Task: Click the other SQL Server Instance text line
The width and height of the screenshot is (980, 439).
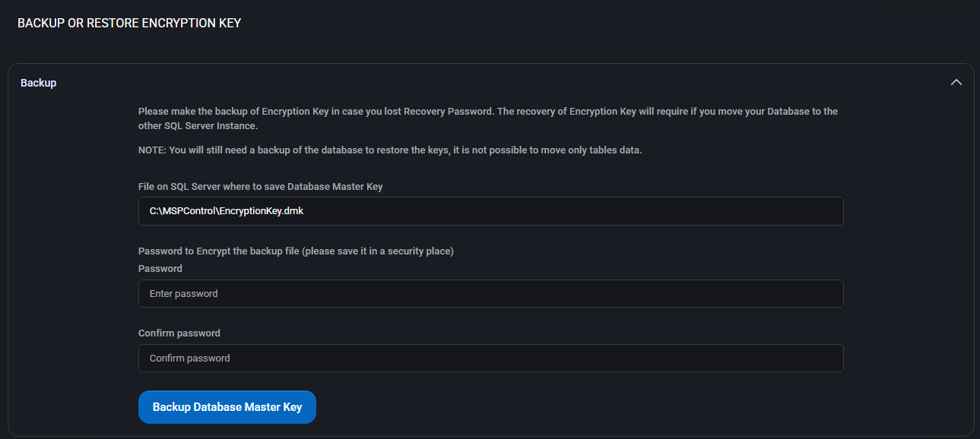Action: [x=198, y=126]
